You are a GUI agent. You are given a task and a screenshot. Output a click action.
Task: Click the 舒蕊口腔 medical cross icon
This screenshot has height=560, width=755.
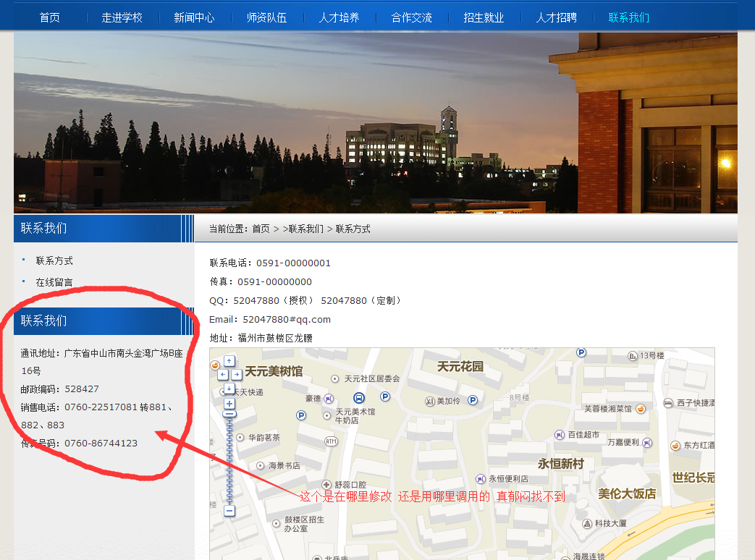(x=326, y=484)
